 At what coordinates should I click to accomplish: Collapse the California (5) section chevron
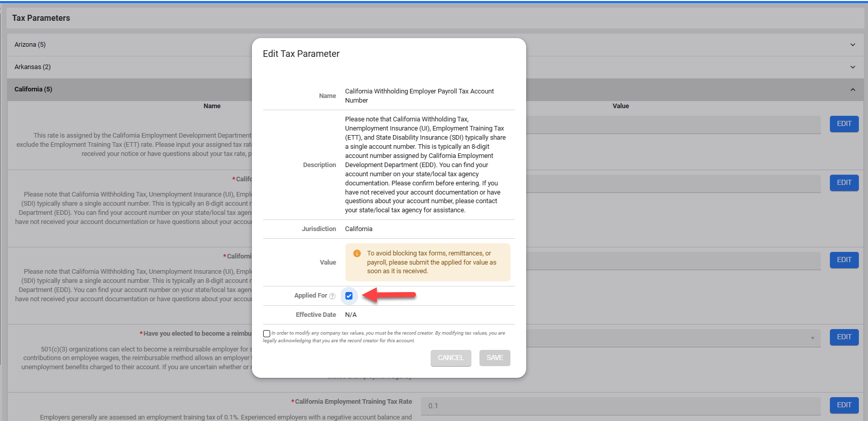(x=853, y=89)
